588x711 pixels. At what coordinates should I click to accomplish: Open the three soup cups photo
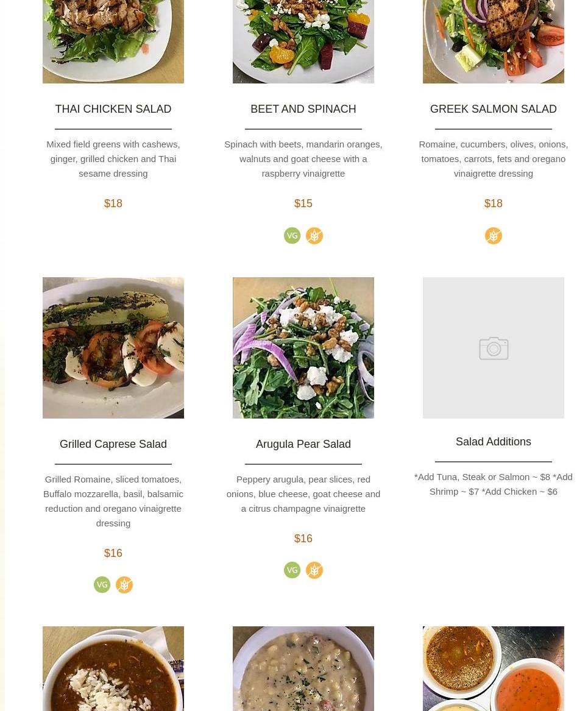[x=493, y=669]
